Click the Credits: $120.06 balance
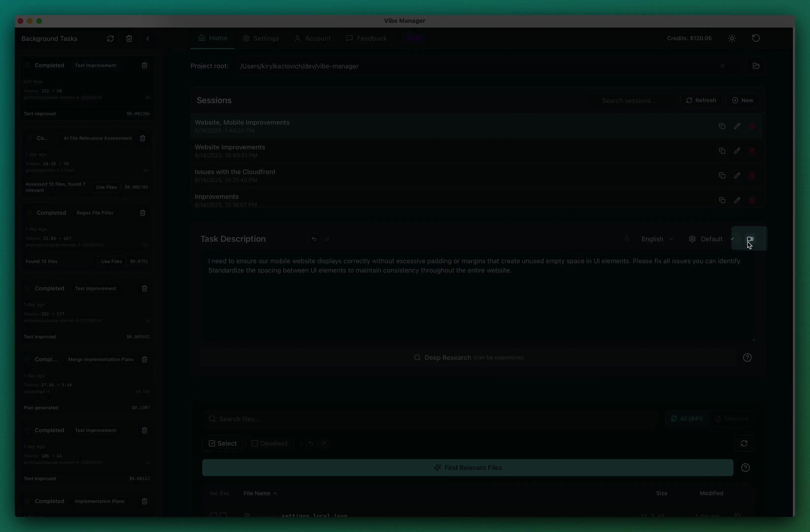 point(689,38)
